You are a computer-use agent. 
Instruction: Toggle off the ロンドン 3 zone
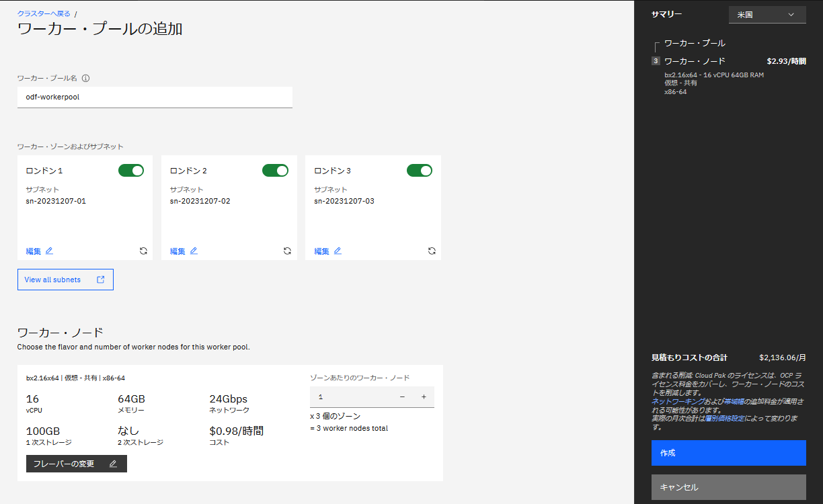tap(420, 171)
